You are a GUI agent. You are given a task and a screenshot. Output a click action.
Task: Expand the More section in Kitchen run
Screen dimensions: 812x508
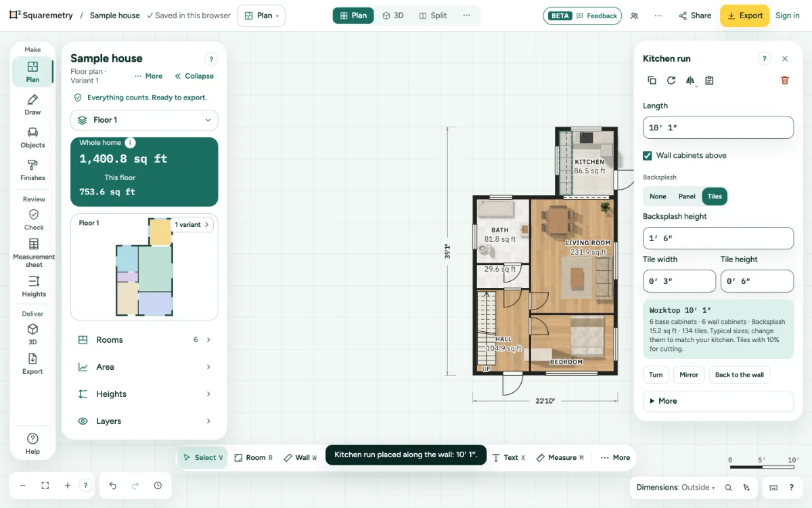tap(718, 401)
